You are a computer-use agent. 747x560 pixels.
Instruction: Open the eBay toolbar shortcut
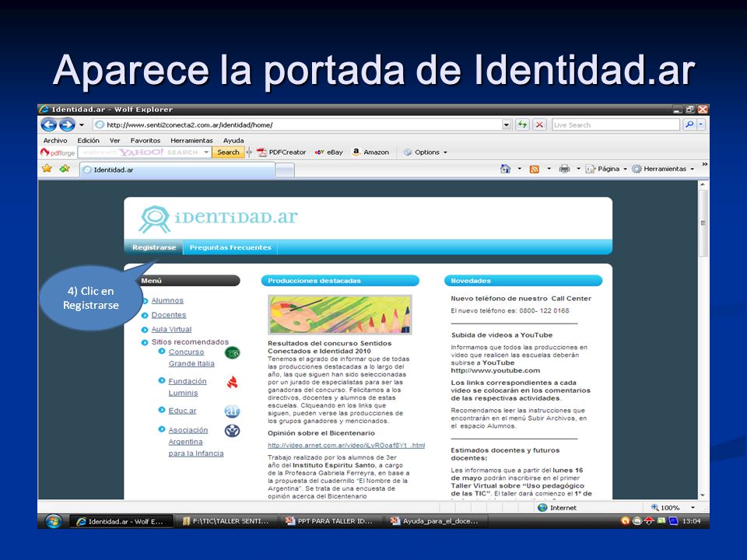(328, 152)
